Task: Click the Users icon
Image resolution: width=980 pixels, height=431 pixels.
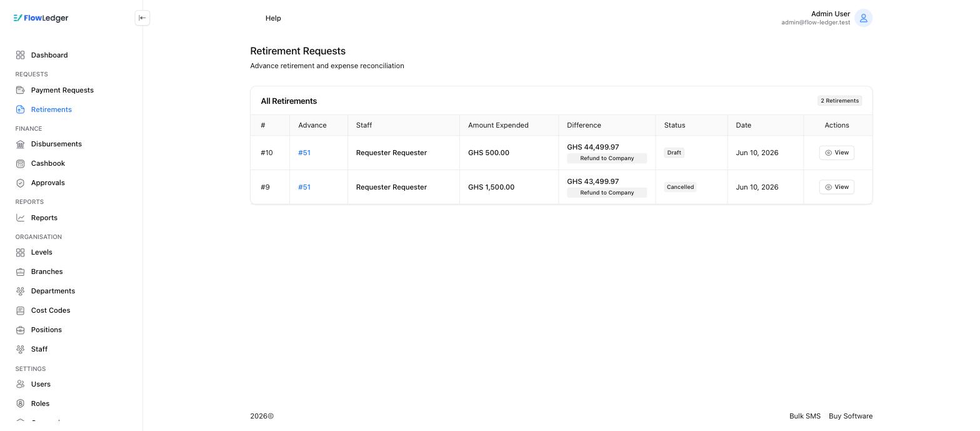Action: point(21,384)
